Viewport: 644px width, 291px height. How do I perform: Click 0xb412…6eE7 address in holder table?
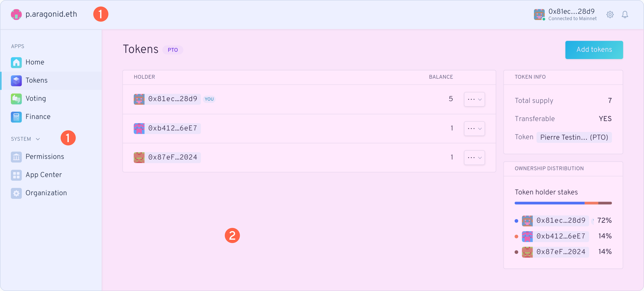[172, 128]
